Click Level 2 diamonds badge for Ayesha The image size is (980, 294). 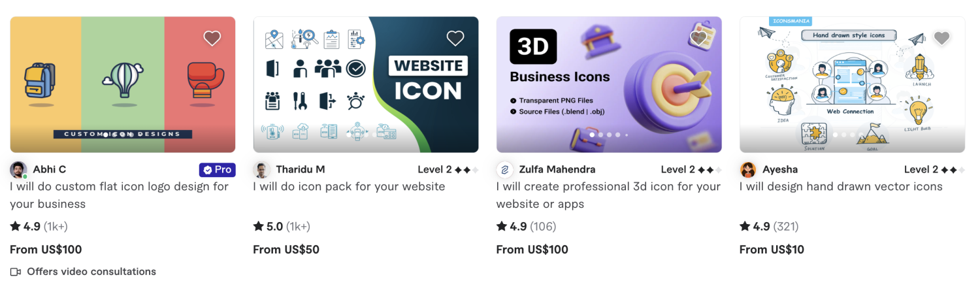[934, 170]
